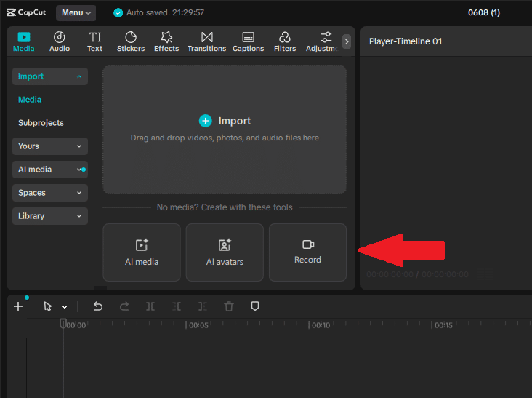
Task: Click the blue plus Import icon
Action: click(x=205, y=121)
